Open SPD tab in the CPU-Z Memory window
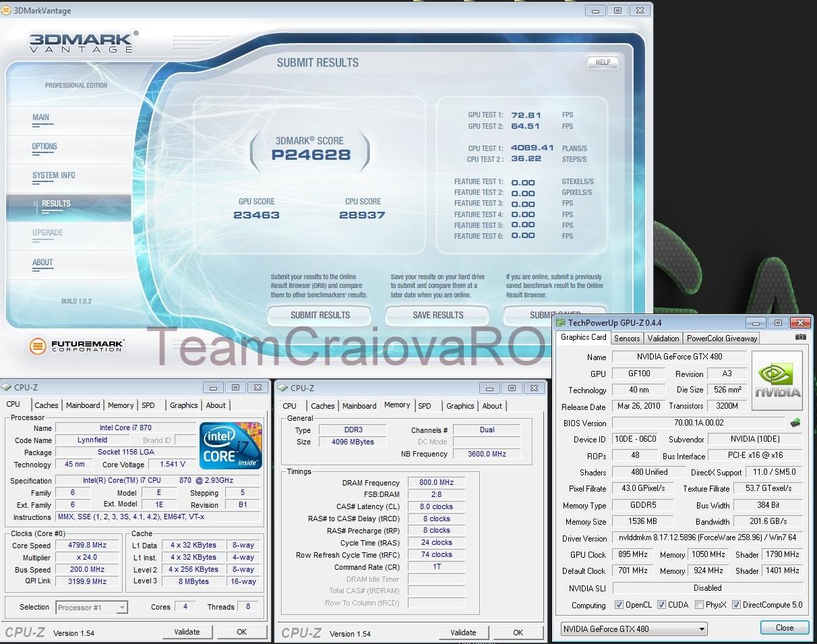The width and height of the screenshot is (817, 644). [x=425, y=406]
